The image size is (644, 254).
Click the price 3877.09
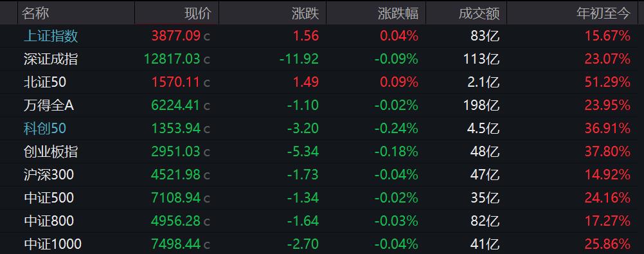pyautogui.click(x=176, y=36)
